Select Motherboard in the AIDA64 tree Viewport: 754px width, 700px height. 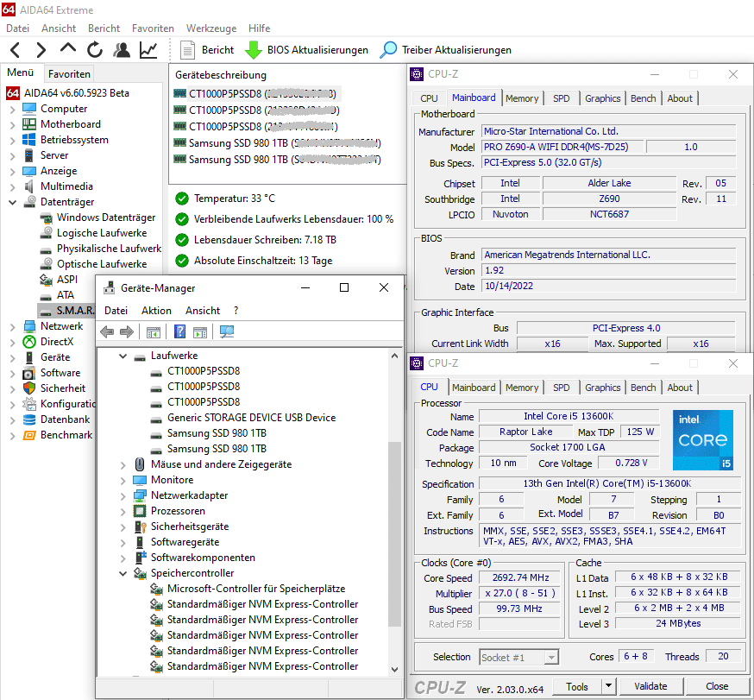(71, 124)
